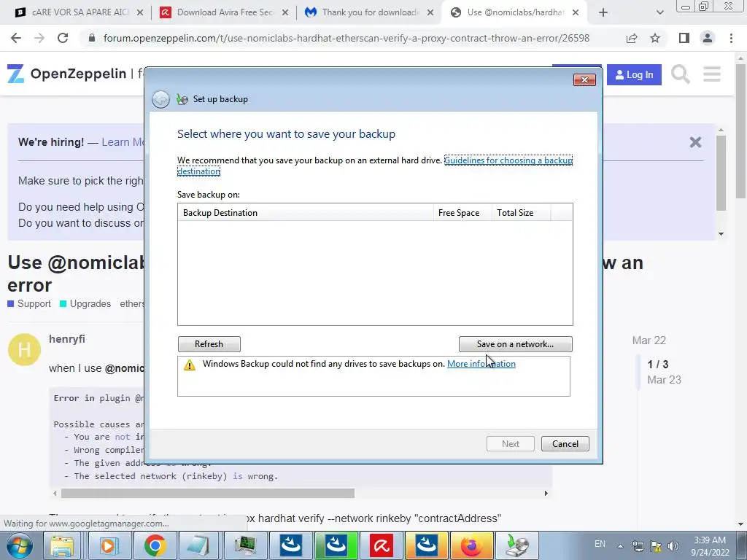
Task: Click the address bar URL
Action: pyautogui.click(x=347, y=38)
